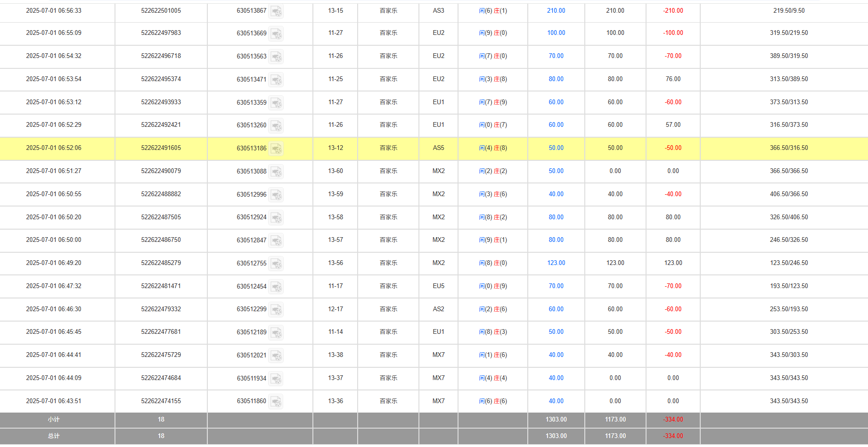The width and height of the screenshot is (868, 447).
Task: Launch replay icon beside round 630511860
Action: click(276, 402)
